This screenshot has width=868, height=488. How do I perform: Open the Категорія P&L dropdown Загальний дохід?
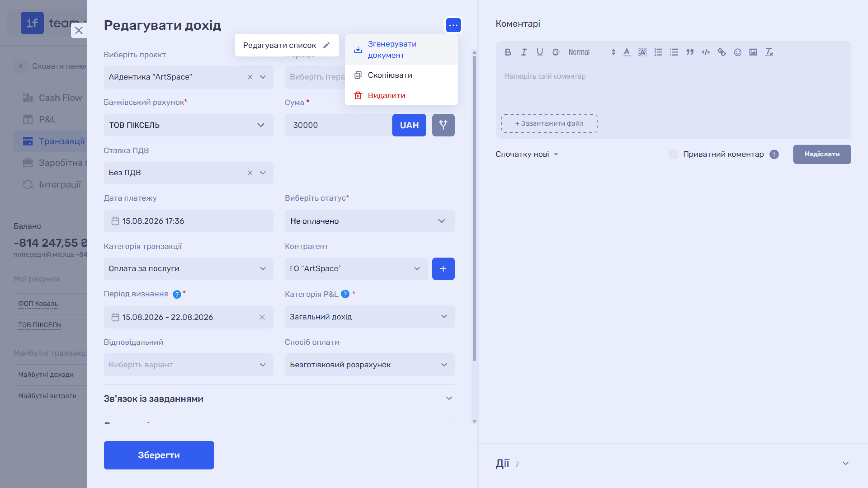(x=369, y=317)
